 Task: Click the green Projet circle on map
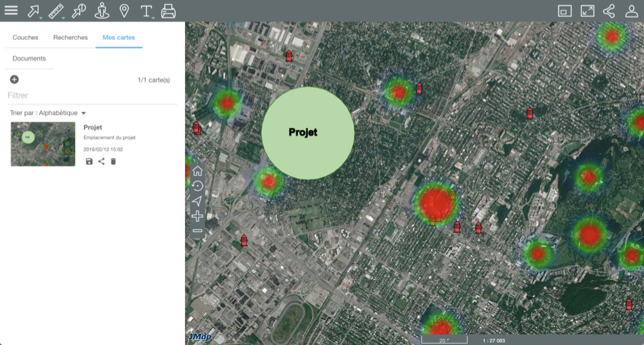(308, 133)
